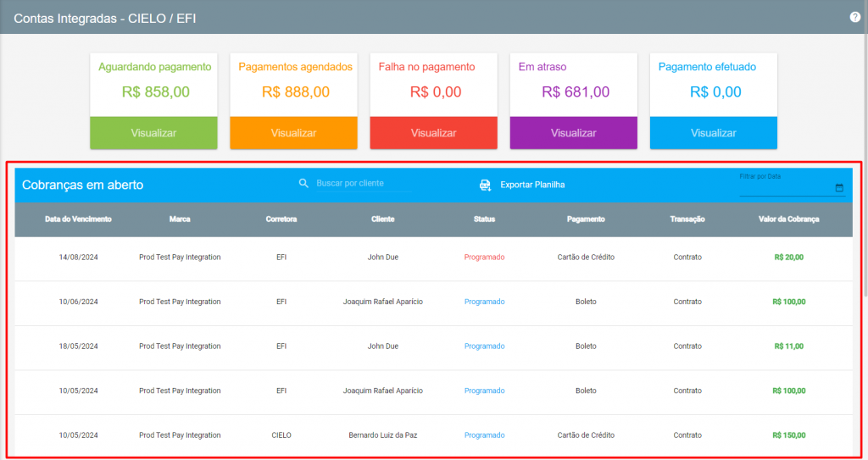
Task: Click the R$ 858,00 awaiting payment amount
Action: pos(156,91)
